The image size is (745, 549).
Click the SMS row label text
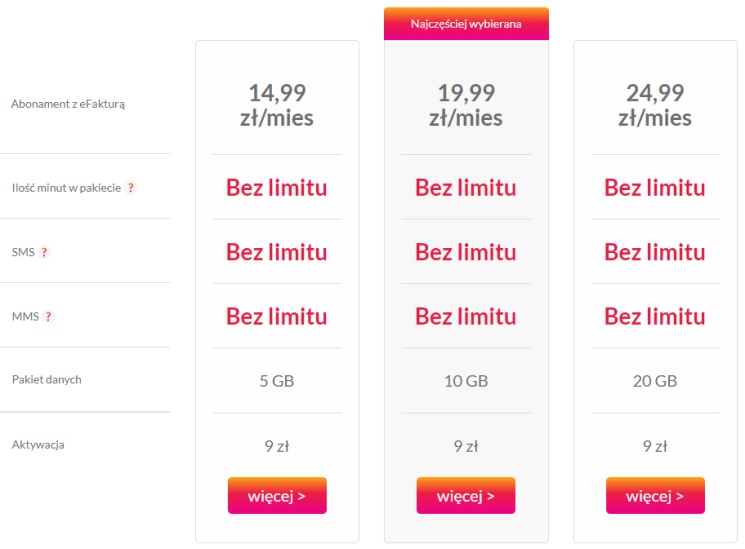point(22,252)
